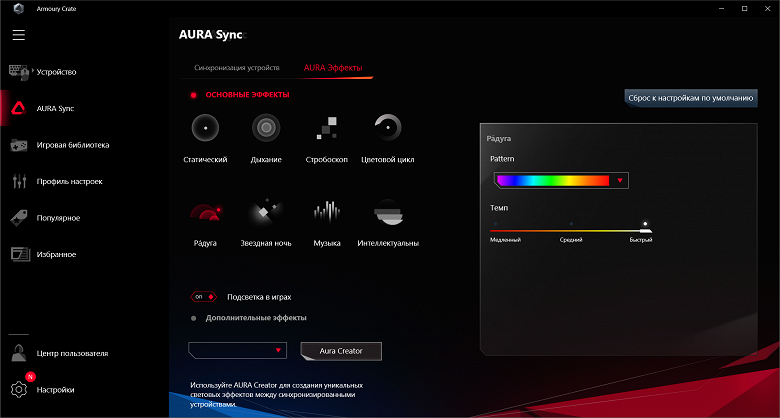Image resolution: width=780 pixels, height=418 pixels.
Task: Click the Device keyboard icon in sidebar
Action: pyautogui.click(x=19, y=72)
